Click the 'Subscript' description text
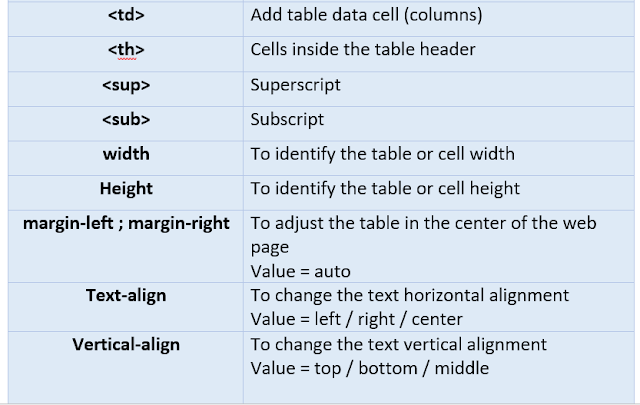This screenshot has width=640, height=405. pyautogui.click(x=287, y=120)
